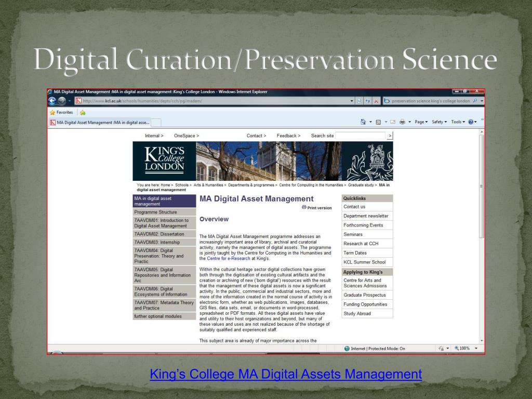Click Home in the breadcrumb trail
This screenshot has height=399, width=532.
pyautogui.click(x=165, y=185)
